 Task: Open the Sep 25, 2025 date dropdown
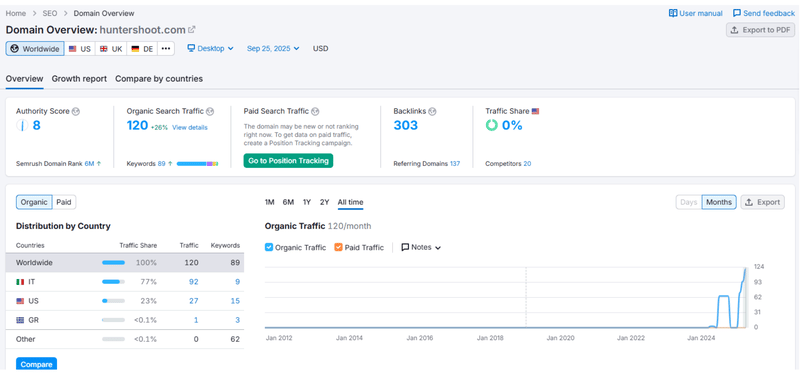point(273,48)
